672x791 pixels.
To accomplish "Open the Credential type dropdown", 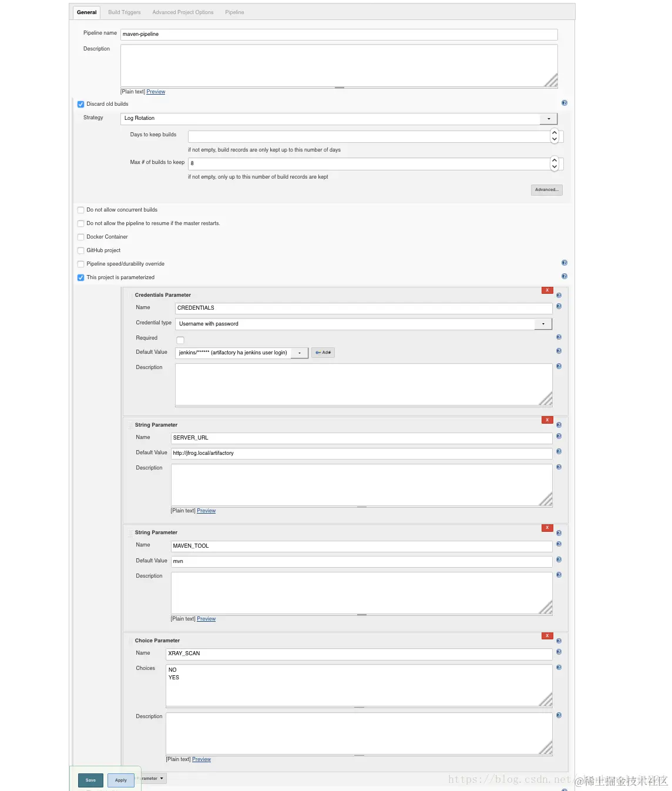I will click(364, 324).
